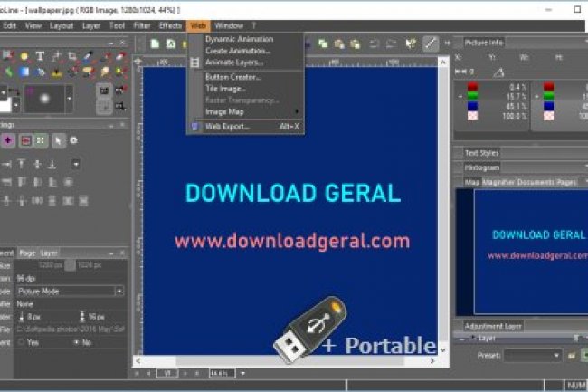Activate the context help pointer icon
This screenshot has height=392, width=588.
[411, 43]
